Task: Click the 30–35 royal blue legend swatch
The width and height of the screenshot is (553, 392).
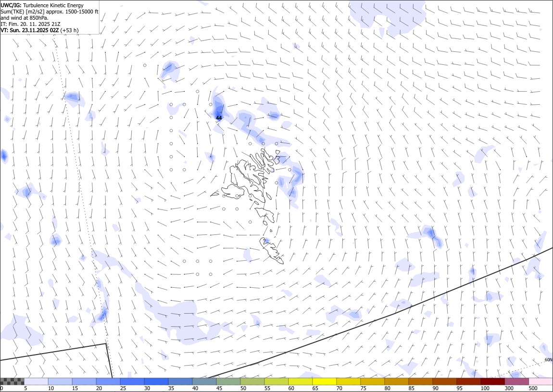Action: click(156, 381)
